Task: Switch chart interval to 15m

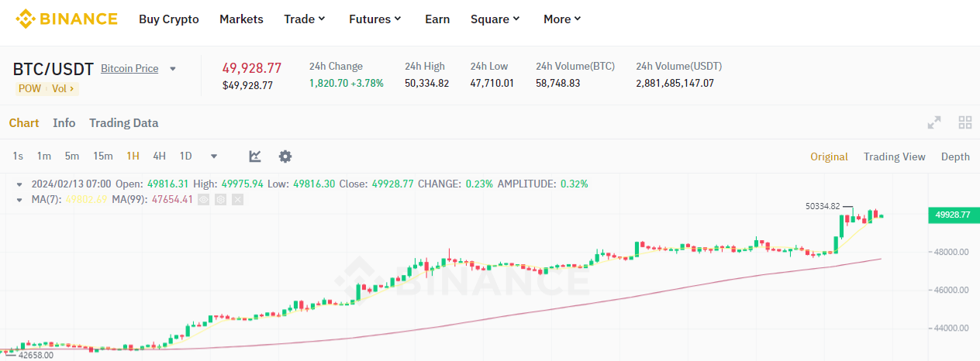Action: point(103,156)
